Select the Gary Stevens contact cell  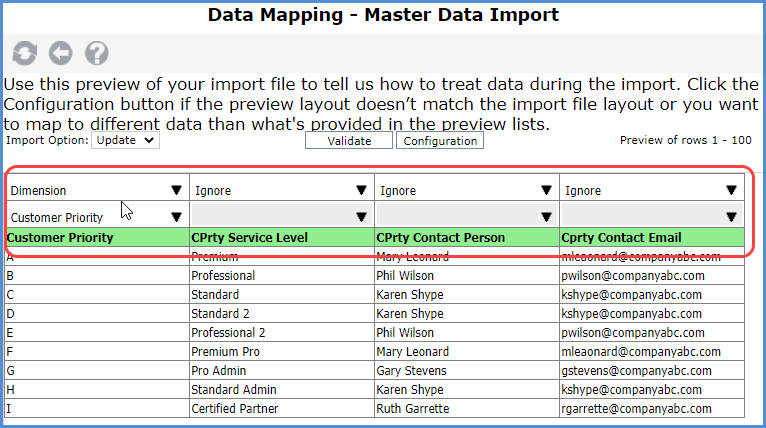click(466, 370)
